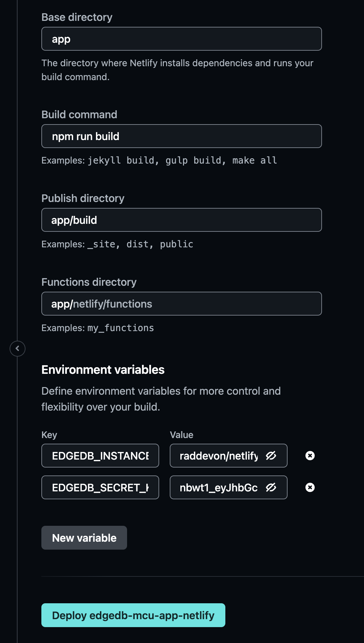364x643 pixels.
Task: Click the Environment variables heading
Action: pos(103,370)
